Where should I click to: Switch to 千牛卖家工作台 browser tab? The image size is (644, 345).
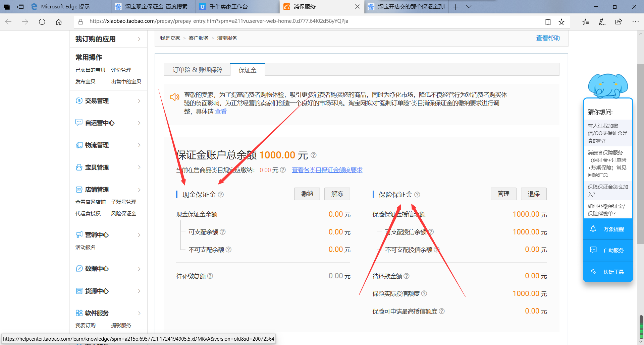click(229, 7)
